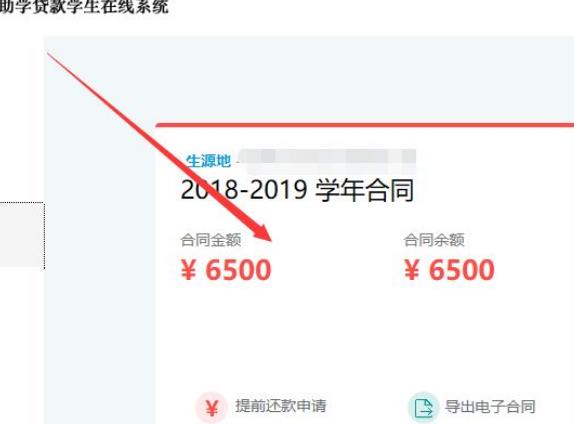Click the light gray panel above the contract card
The width and height of the screenshot is (574, 424).
click(x=308, y=79)
